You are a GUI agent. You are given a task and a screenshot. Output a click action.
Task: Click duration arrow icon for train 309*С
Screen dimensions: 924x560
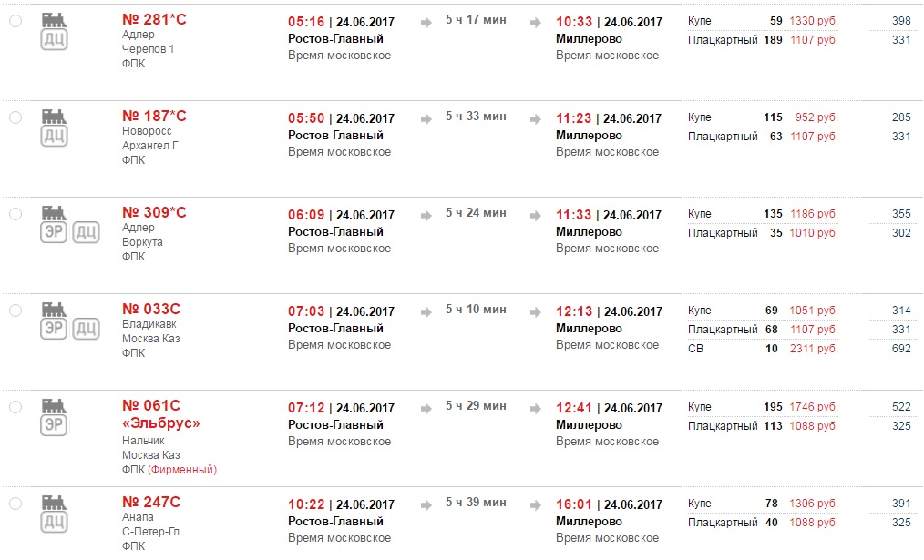tap(426, 216)
